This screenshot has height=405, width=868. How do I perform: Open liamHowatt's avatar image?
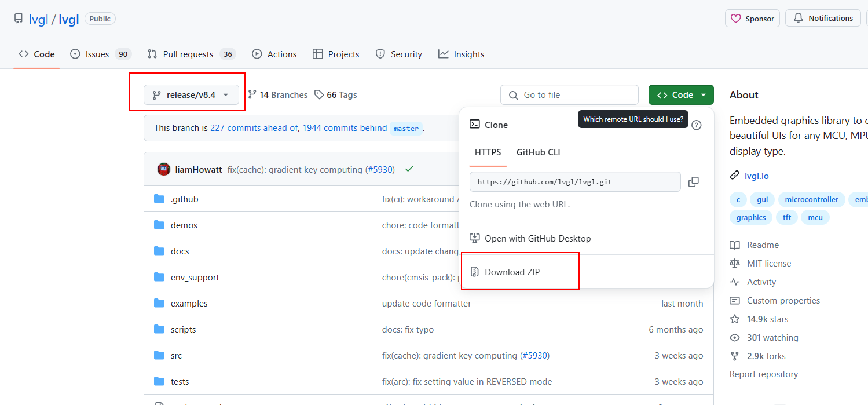(x=164, y=169)
